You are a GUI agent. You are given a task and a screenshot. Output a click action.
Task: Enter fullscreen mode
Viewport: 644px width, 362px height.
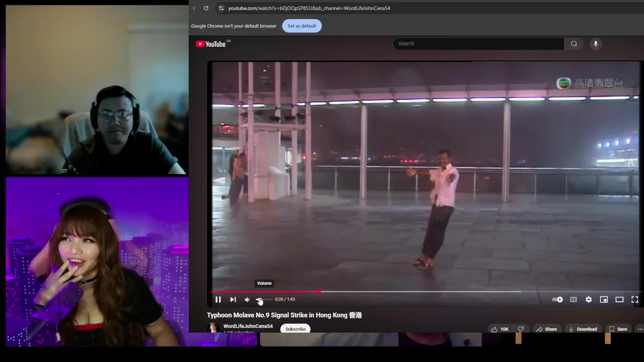tap(635, 300)
